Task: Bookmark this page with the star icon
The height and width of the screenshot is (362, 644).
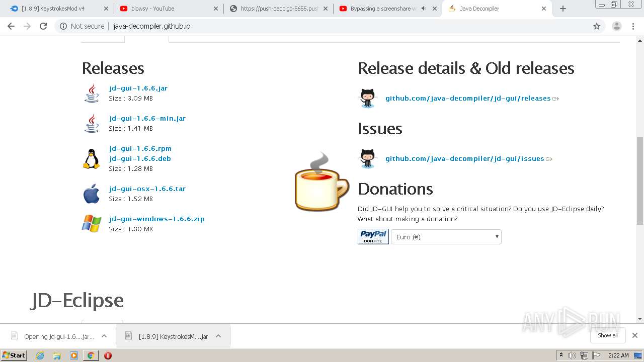Action: pyautogui.click(x=597, y=26)
